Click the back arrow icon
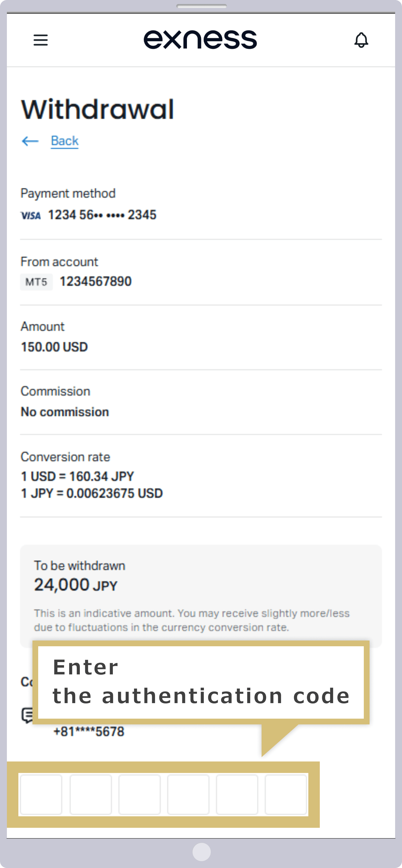The image size is (402, 868). (30, 141)
